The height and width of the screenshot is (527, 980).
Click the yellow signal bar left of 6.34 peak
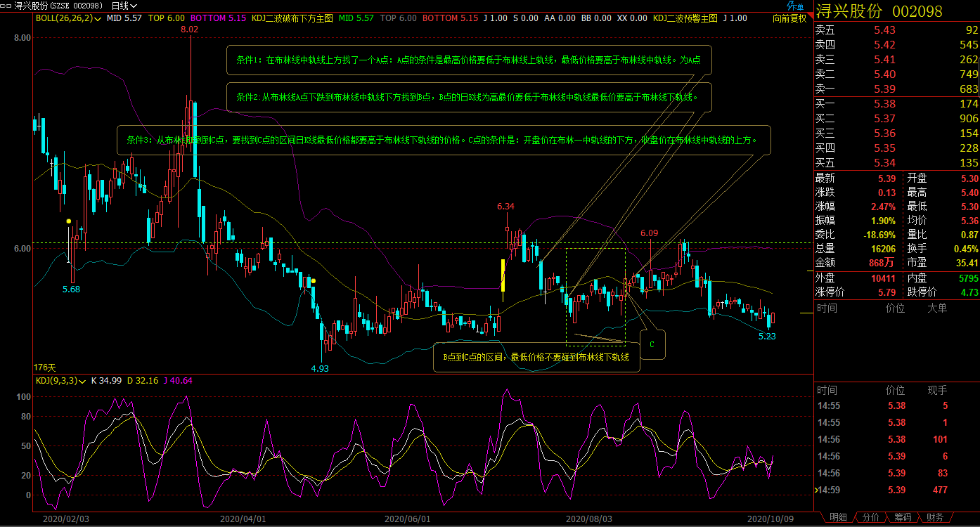pyautogui.click(x=503, y=275)
